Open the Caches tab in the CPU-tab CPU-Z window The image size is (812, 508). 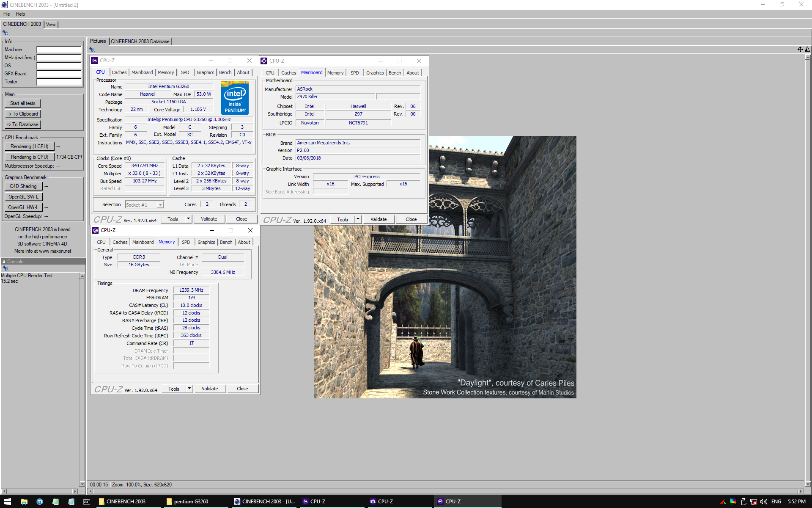point(119,72)
